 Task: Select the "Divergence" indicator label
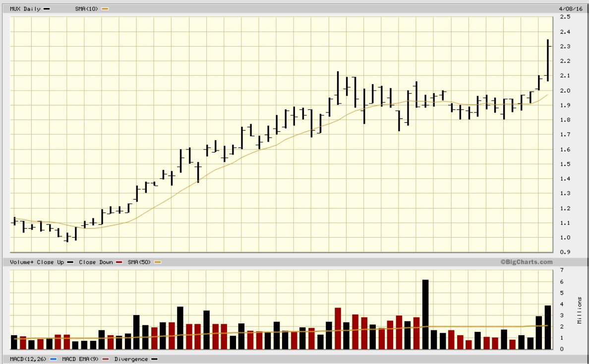click(131, 360)
